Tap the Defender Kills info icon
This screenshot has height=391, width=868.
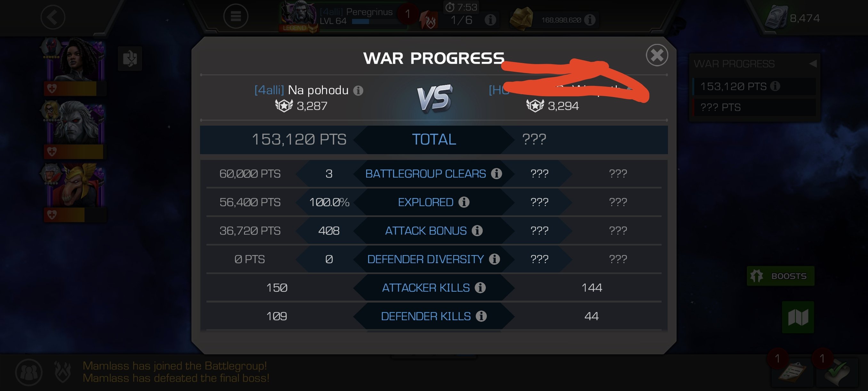pos(481,316)
